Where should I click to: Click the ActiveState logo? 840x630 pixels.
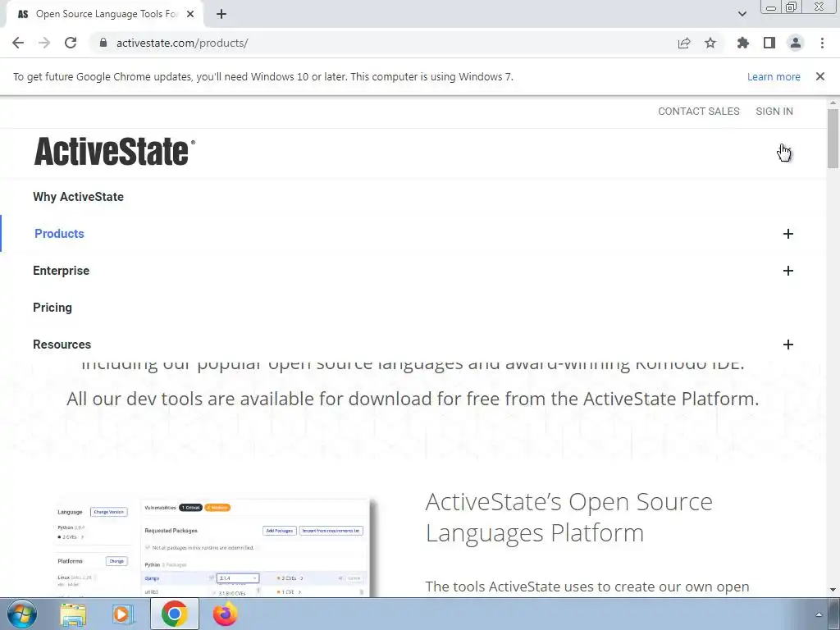(115, 152)
